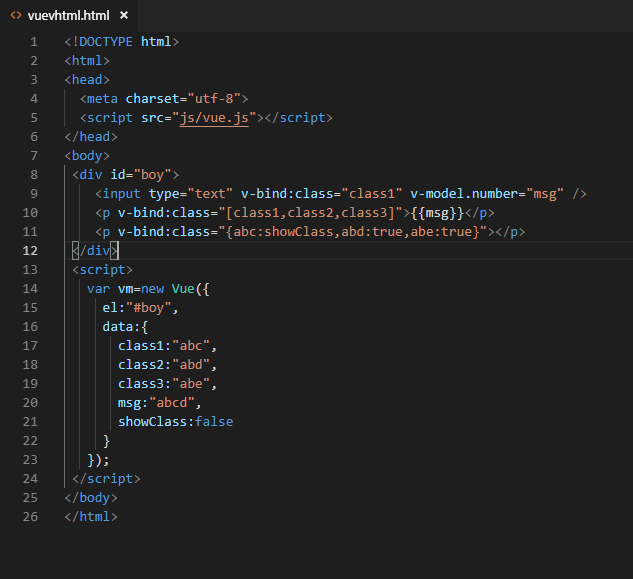Click the opening script tag on line 13

click(102, 270)
